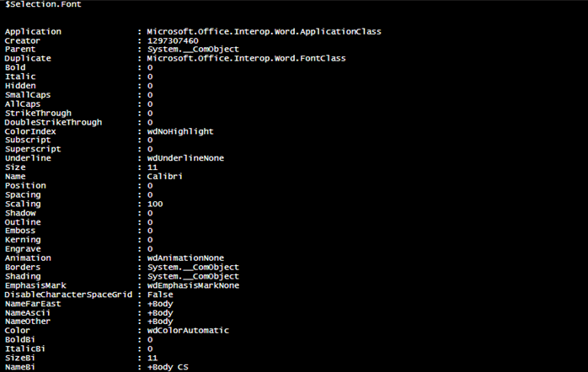Click the NameBi value +Body CS

[x=168, y=367]
